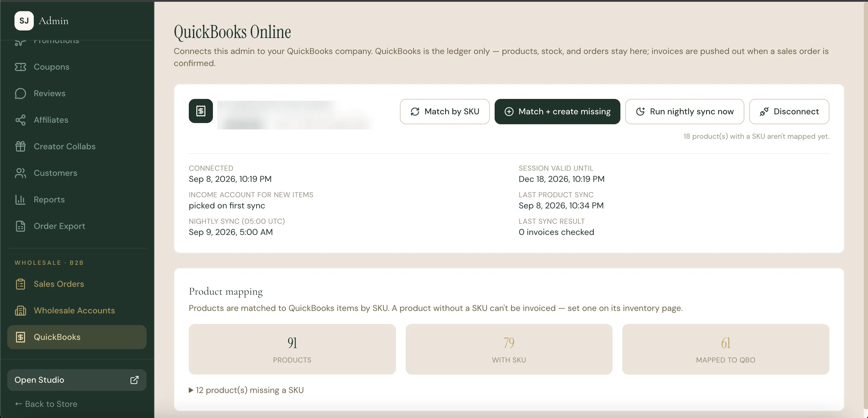
Task: Click '0 invoices checked' result
Action: (x=556, y=232)
